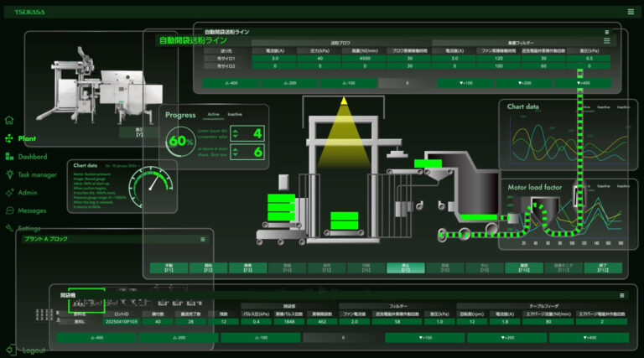Viewport: 644px width, 358px height.
Task: Open the hamburger menu in the top-right corner
Action: click(x=631, y=12)
